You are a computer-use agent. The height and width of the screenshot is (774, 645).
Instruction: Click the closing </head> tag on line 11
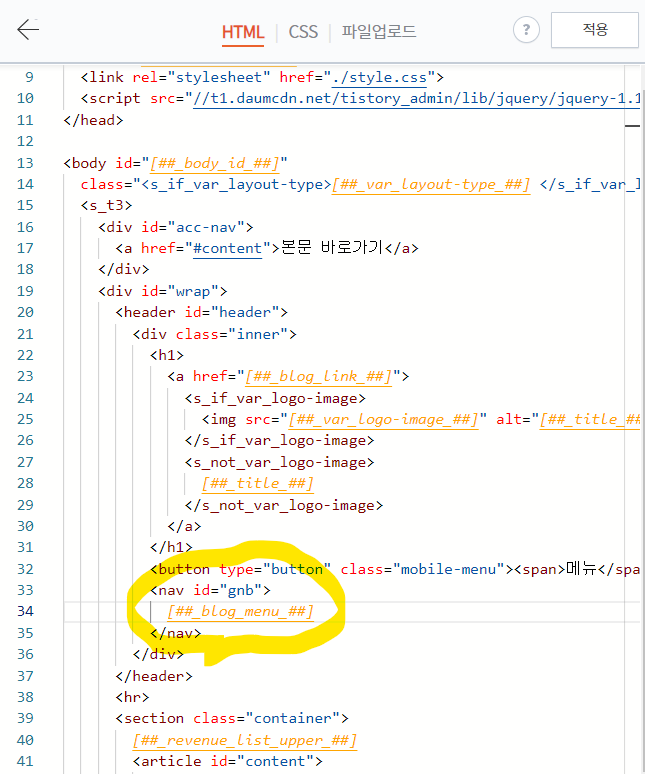[x=93, y=120]
